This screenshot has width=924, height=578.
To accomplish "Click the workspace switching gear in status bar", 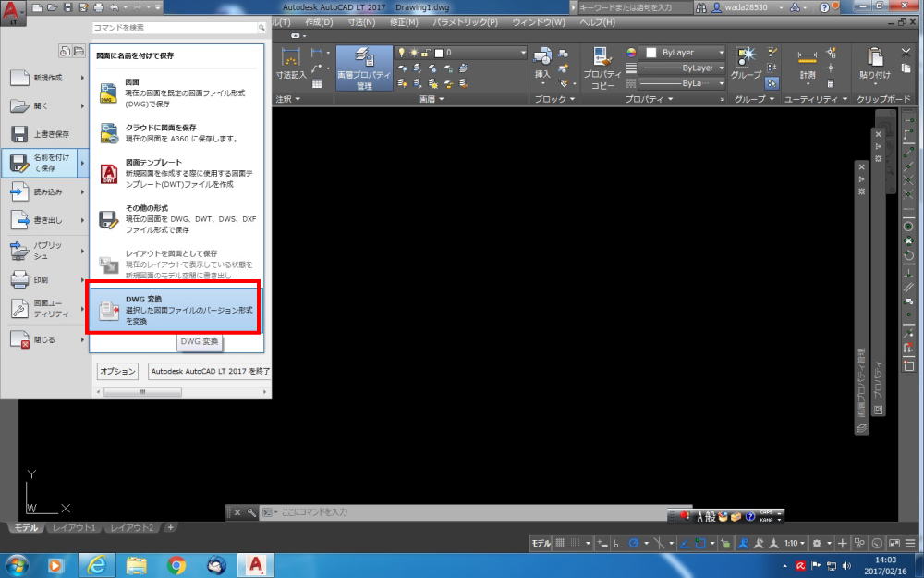I will (x=817, y=543).
